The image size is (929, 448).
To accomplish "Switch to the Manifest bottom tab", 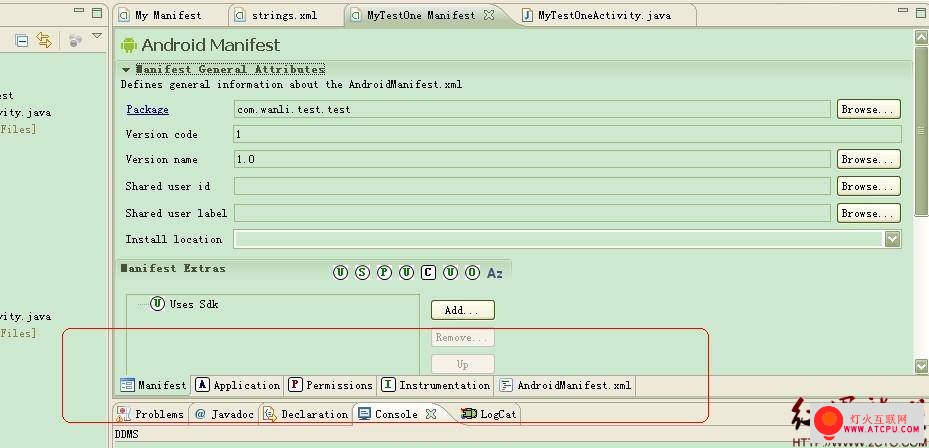I will pos(154,385).
